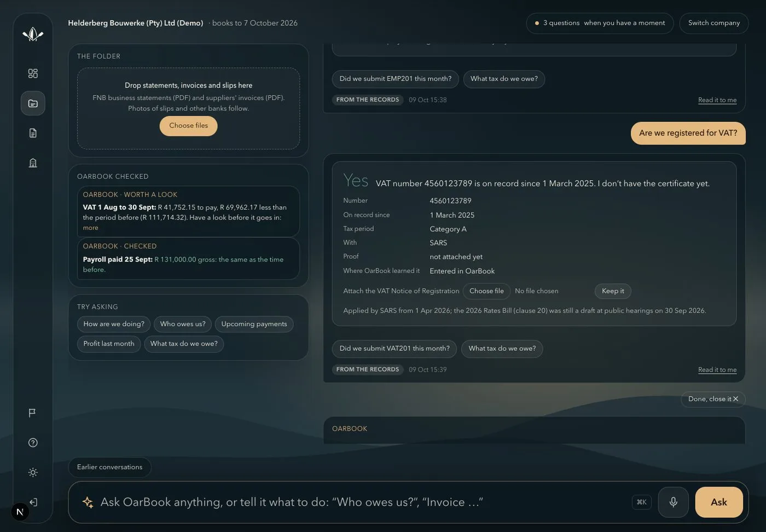
Task: Click 'What tax do we owe?' in Try Asking
Action: tap(184, 344)
